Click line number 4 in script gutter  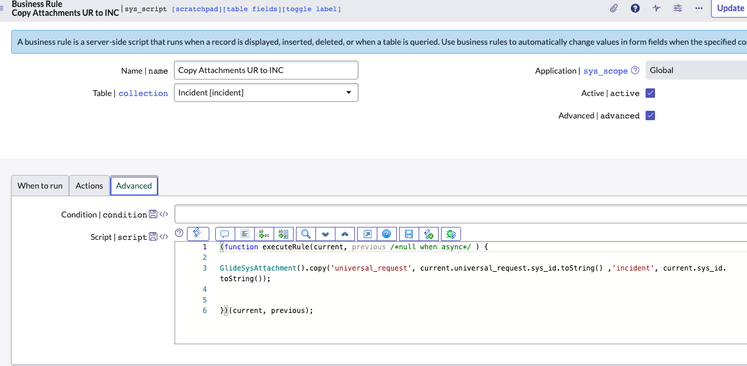tap(204, 289)
